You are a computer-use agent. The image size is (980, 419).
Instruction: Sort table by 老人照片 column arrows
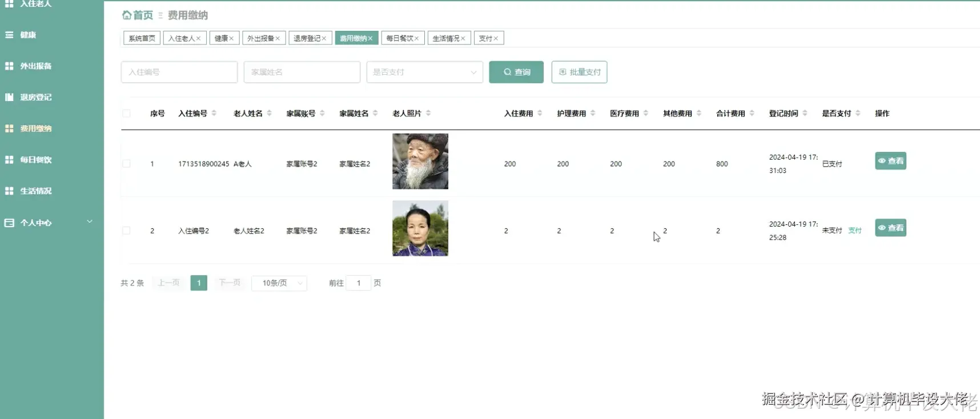click(x=428, y=113)
